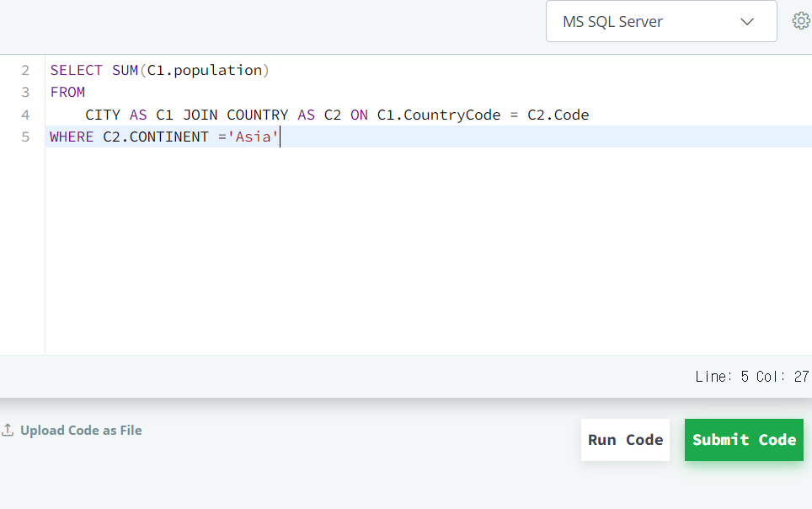The height and width of the screenshot is (509, 812).
Task: Click the CITY table name on line 4
Action: 103,115
